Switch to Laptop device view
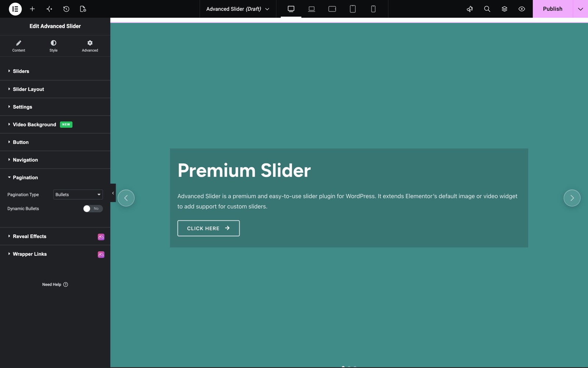The height and width of the screenshot is (368, 588). point(312,9)
